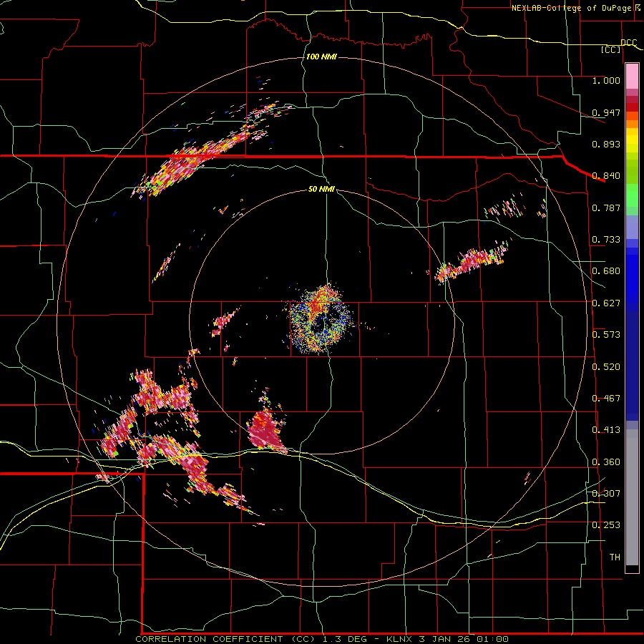Click the 0.253 scale value
644x644 pixels.
[x=606, y=525]
